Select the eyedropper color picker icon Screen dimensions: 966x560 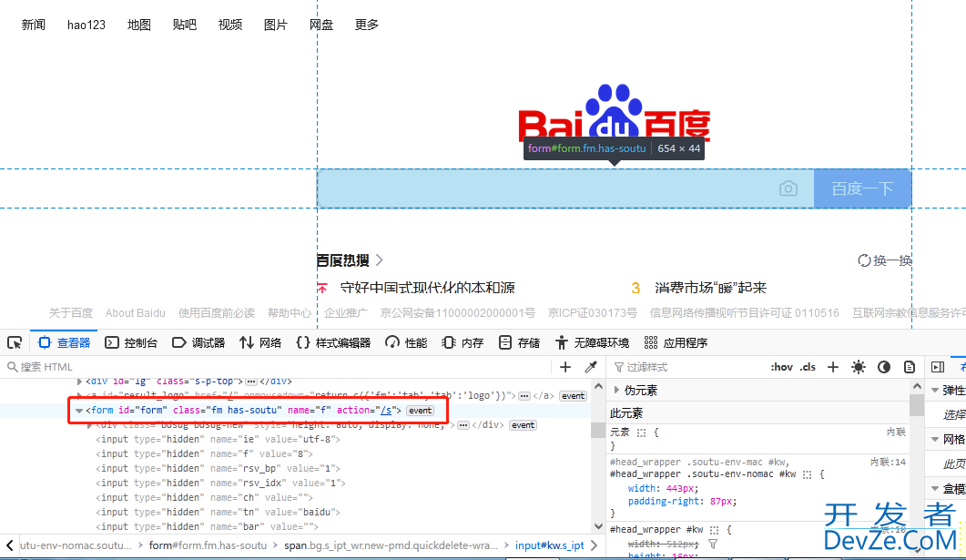(x=590, y=367)
